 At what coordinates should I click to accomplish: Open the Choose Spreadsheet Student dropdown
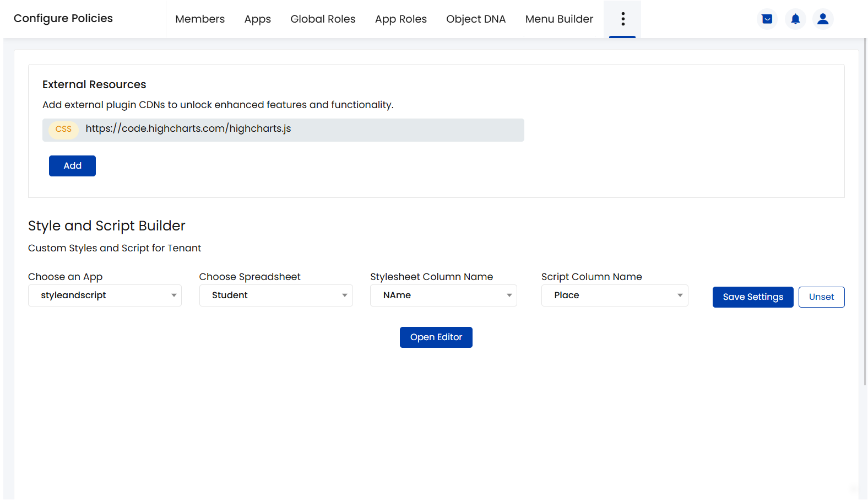point(276,295)
